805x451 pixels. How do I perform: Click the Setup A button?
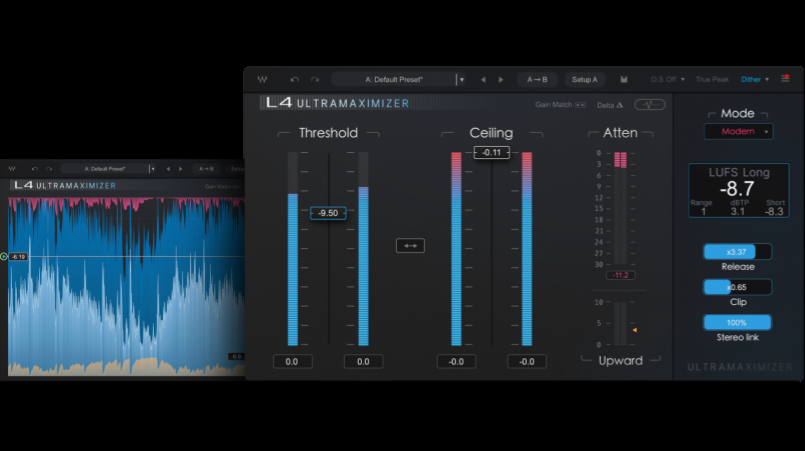coord(584,79)
